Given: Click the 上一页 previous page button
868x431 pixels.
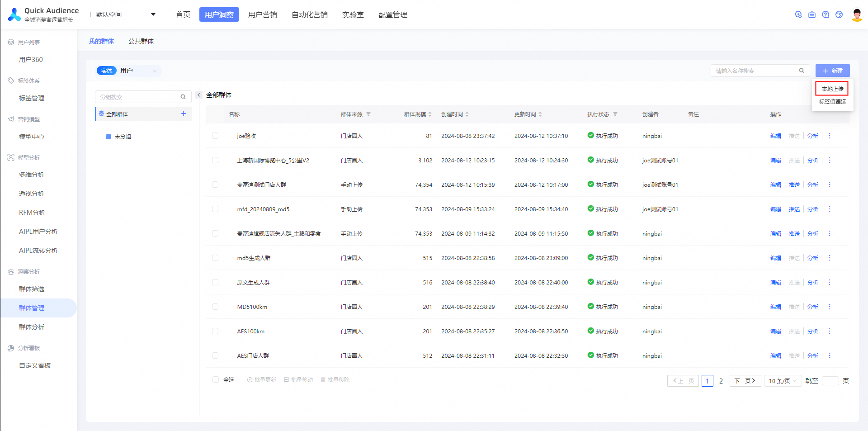Looking at the screenshot, I should tap(683, 381).
